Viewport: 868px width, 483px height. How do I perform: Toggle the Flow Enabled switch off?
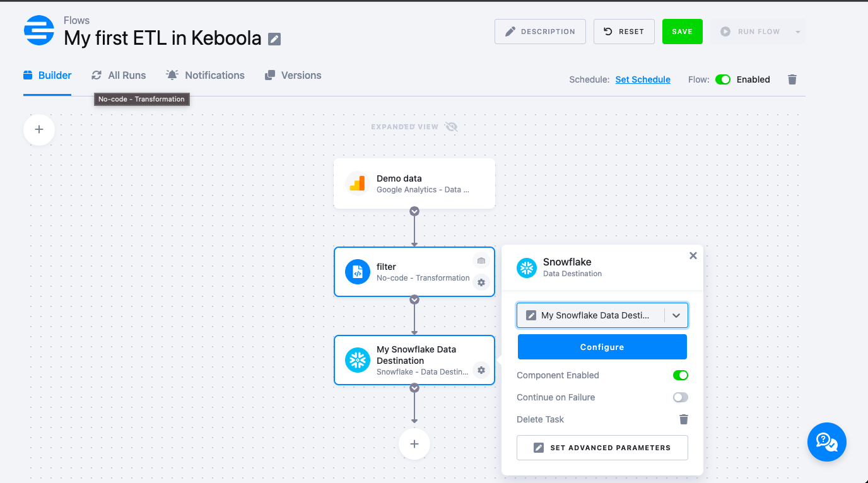pyautogui.click(x=723, y=79)
